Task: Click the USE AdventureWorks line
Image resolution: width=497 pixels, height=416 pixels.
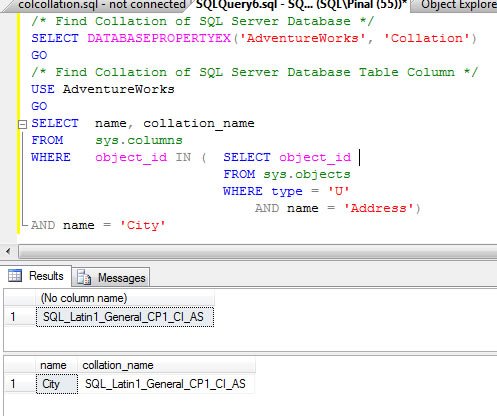Action: click(103, 89)
